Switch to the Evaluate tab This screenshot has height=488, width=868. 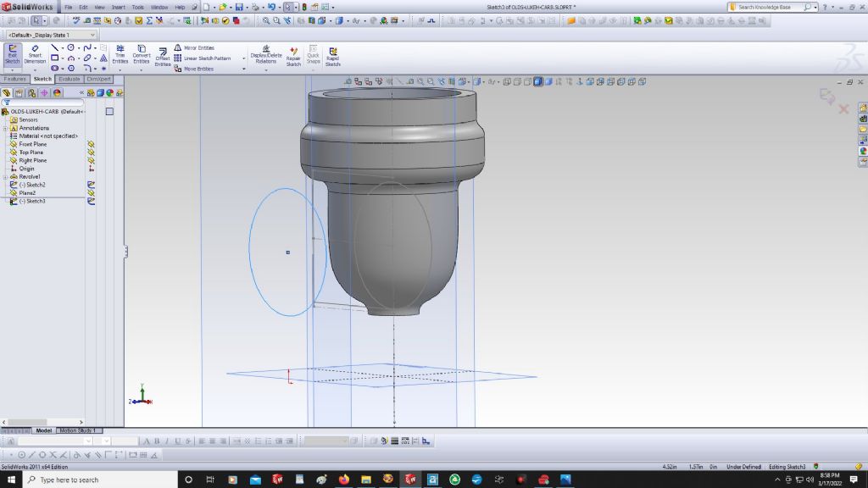(x=70, y=79)
